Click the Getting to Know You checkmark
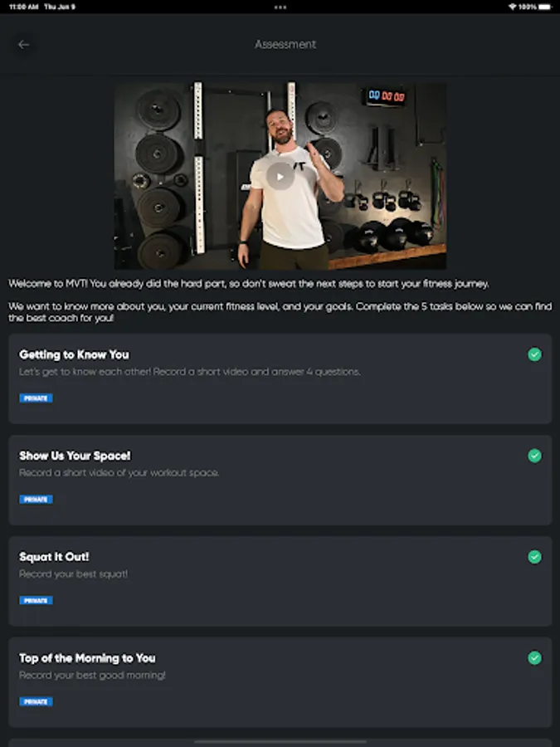The width and height of the screenshot is (560, 747). click(534, 354)
